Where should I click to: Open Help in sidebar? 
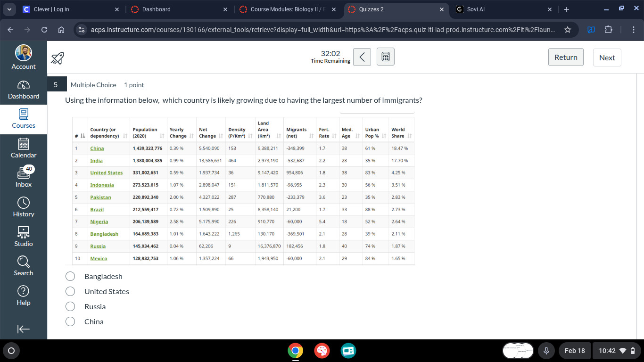coord(24,296)
